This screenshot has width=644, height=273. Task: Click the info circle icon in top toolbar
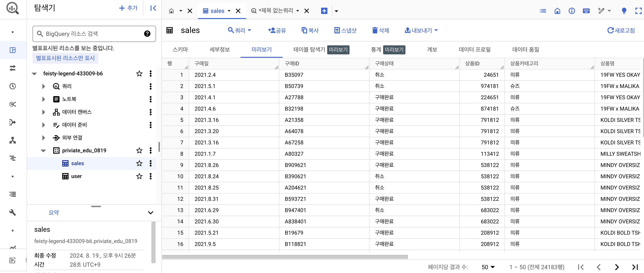(572, 11)
